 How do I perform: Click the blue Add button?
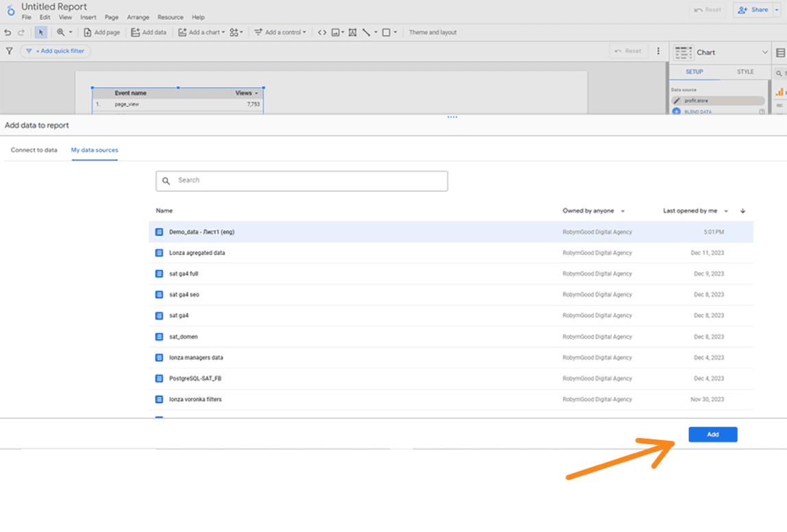(x=713, y=435)
